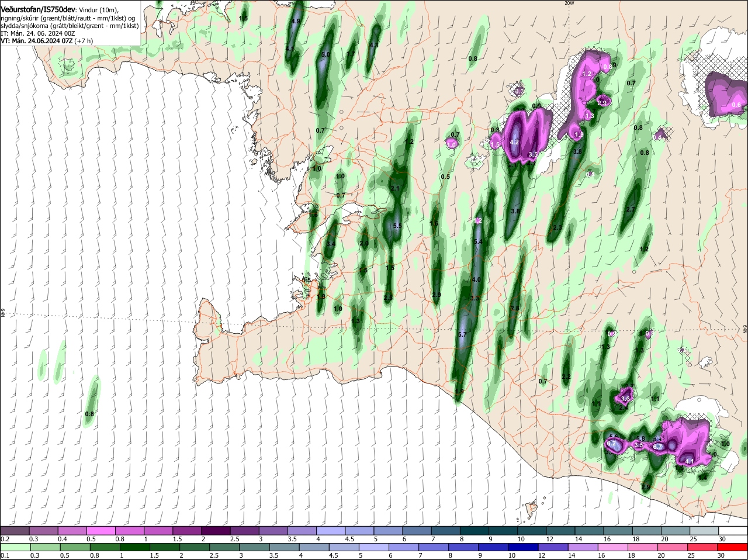This screenshot has height=560, width=748.
Task: Click the title text Veðurstofan/IS750dev
Action: tap(39, 10)
